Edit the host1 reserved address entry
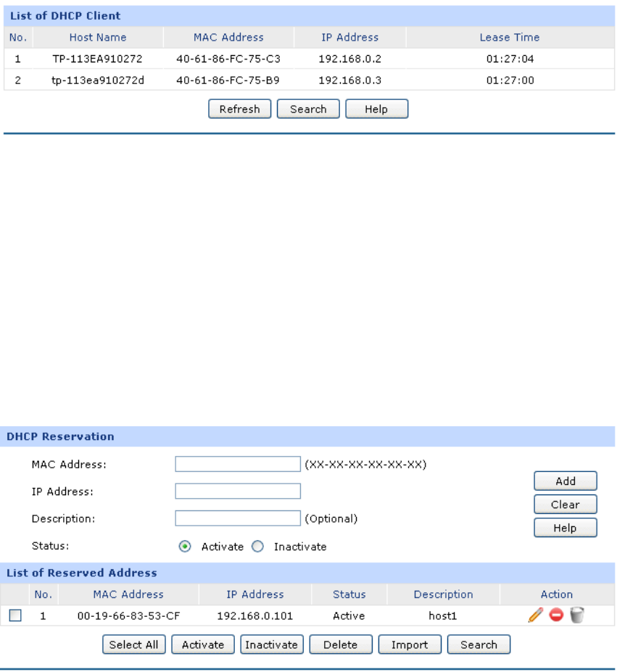The image size is (617, 672). [536, 615]
